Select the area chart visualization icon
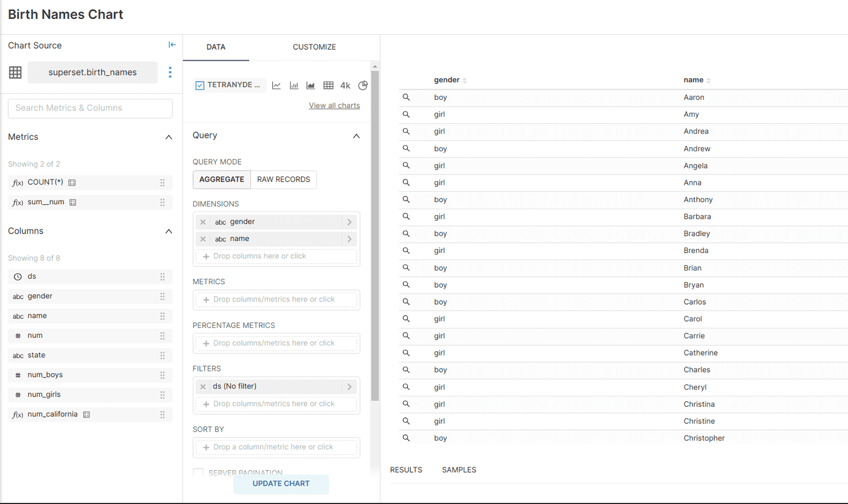The width and height of the screenshot is (848, 504). [x=311, y=85]
